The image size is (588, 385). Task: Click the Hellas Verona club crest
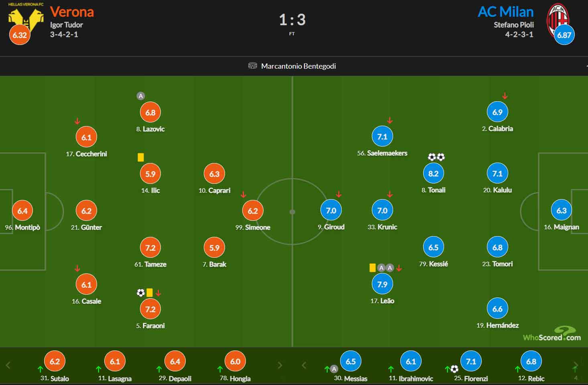pos(26,18)
